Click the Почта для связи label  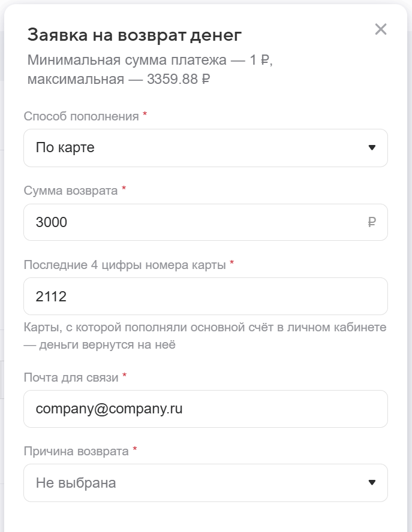point(71,377)
